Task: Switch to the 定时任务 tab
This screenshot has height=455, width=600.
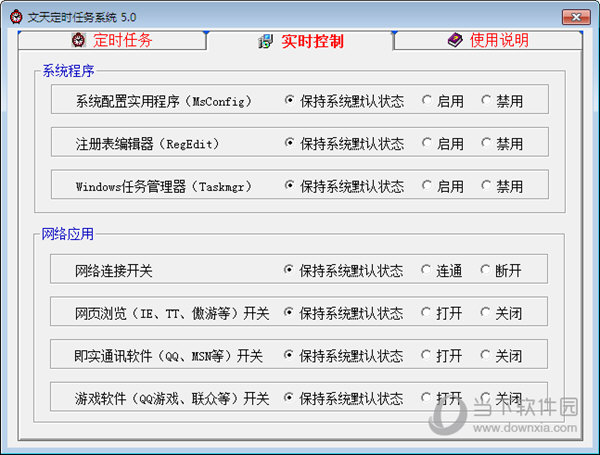Action: click(x=112, y=41)
